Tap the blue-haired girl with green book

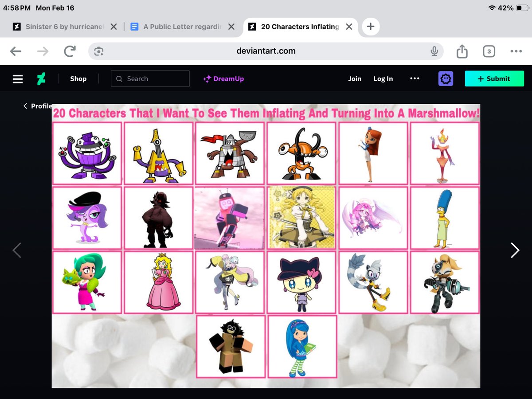coord(302,346)
